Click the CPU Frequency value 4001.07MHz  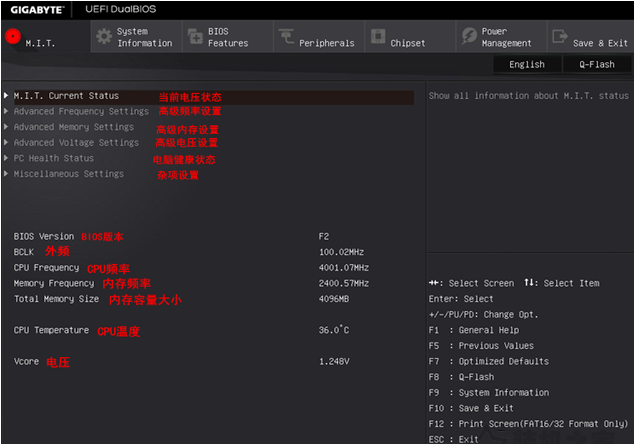[x=344, y=268]
